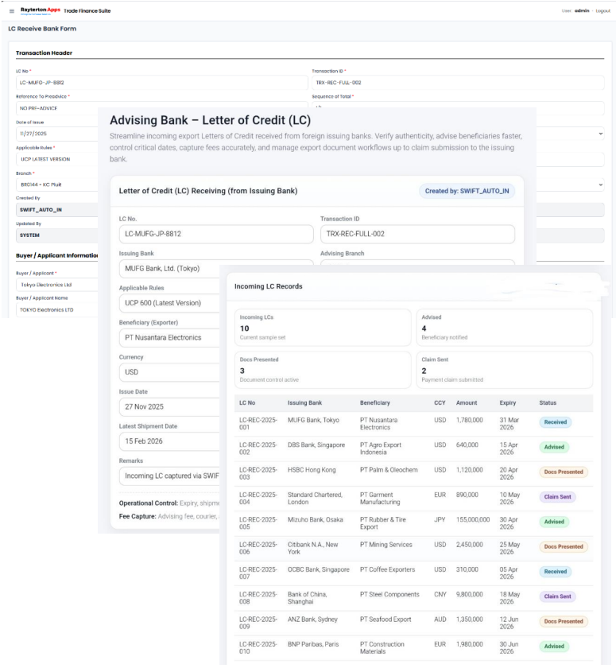This screenshot has width=616, height=672.
Task: Click the Logout link
Action: [602, 10]
